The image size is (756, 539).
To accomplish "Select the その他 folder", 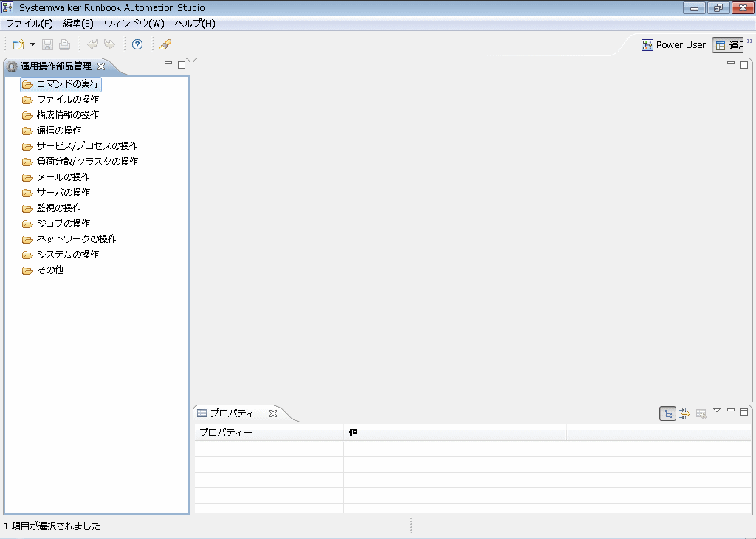I will click(x=43, y=270).
